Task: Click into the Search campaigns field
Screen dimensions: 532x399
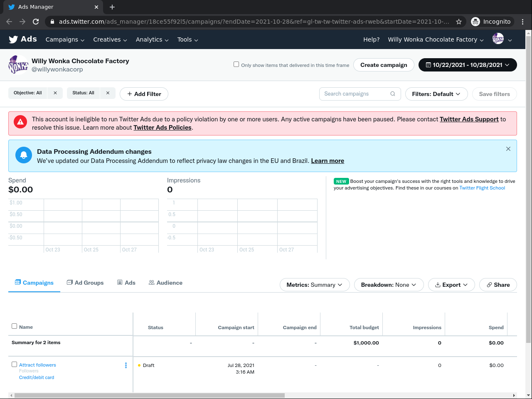Action: (x=360, y=94)
